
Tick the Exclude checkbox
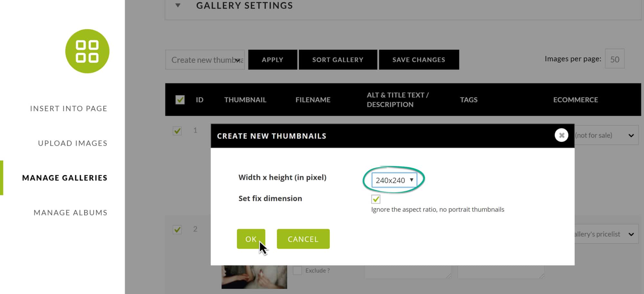297,270
